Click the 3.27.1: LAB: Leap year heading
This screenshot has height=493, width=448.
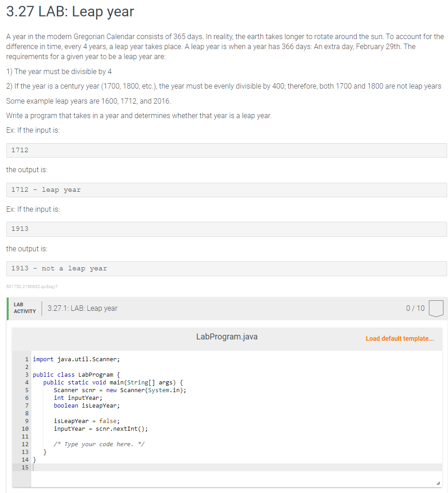(82, 308)
